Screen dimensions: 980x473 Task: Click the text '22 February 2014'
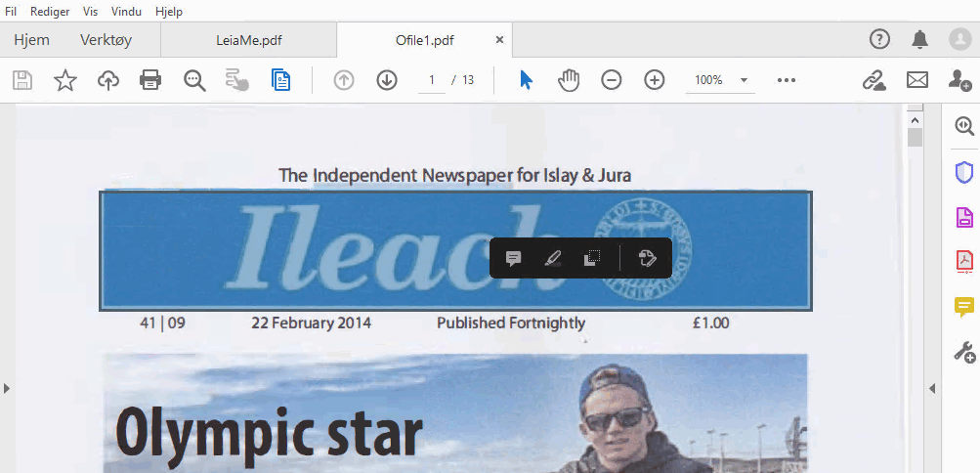(x=312, y=323)
